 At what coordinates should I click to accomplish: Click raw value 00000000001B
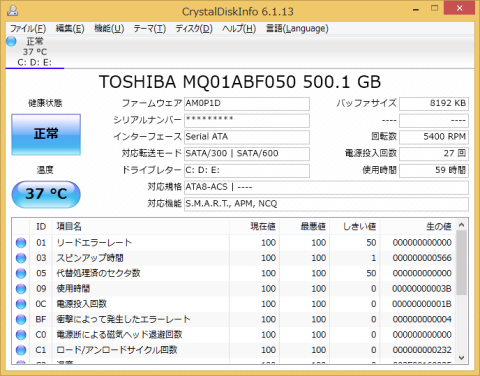[x=422, y=304]
